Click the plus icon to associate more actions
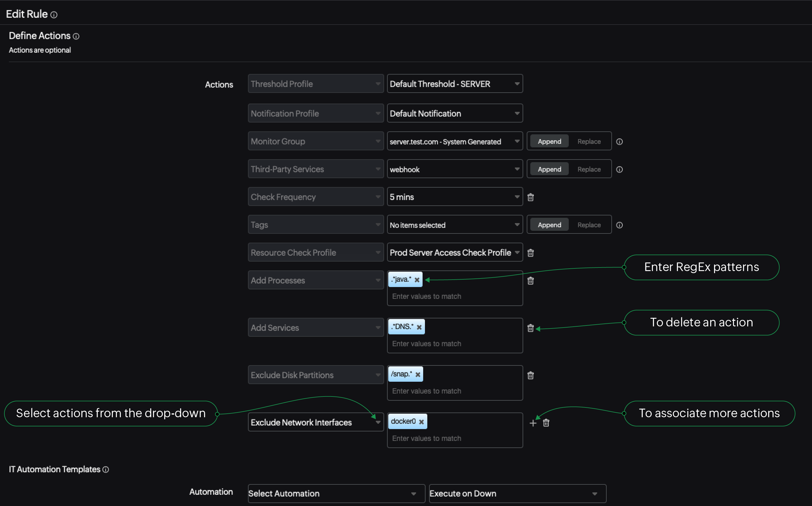The width and height of the screenshot is (812, 506). pos(533,423)
